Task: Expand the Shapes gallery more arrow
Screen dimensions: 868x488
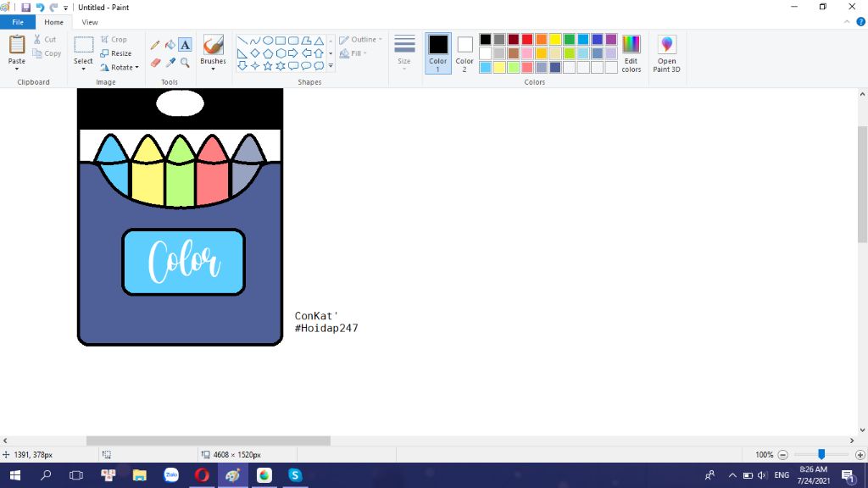Action: pos(331,66)
